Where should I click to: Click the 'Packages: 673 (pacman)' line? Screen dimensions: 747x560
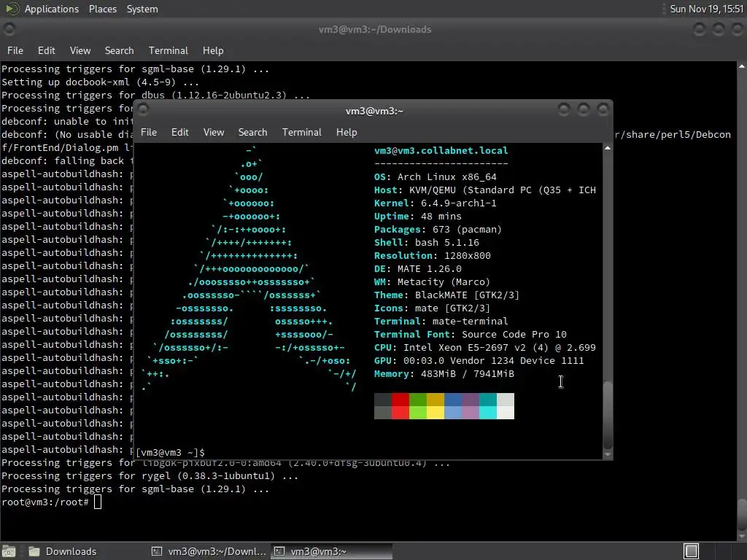438,230
